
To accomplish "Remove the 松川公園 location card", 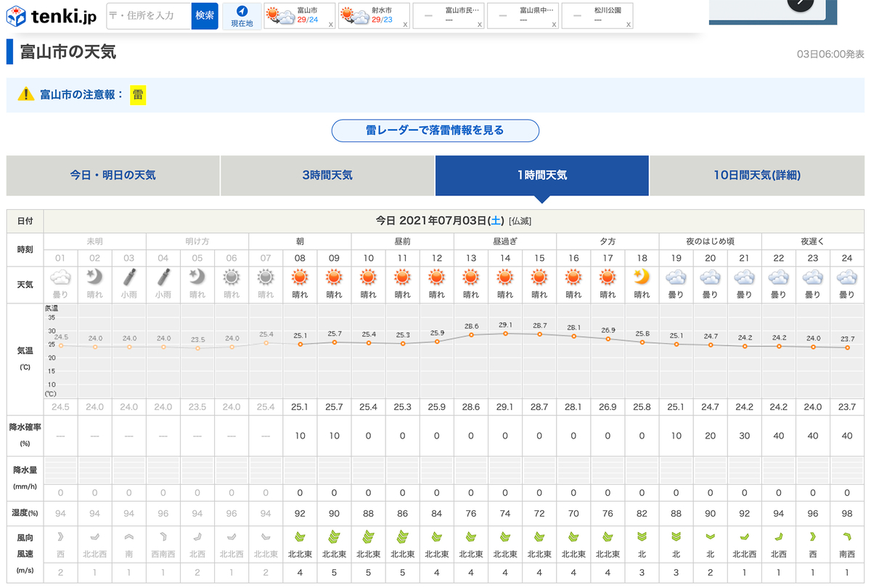I will [x=629, y=25].
